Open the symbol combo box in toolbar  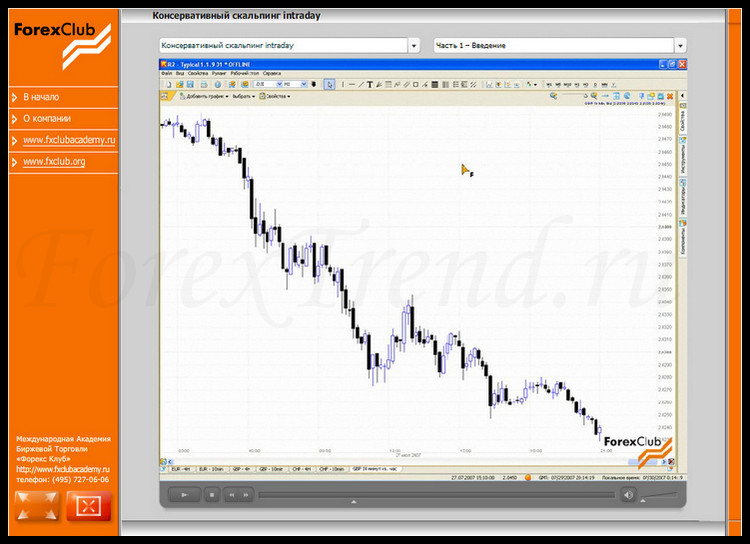tap(268, 84)
